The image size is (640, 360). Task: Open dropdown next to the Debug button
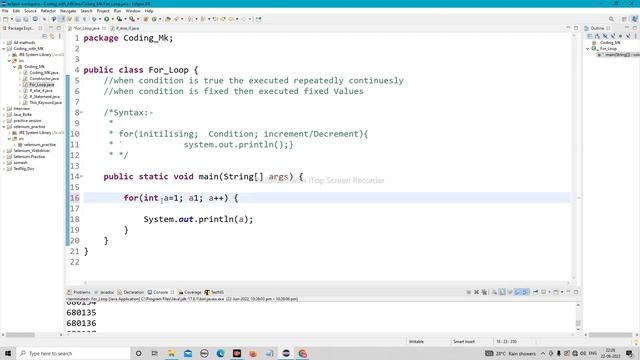100,19
